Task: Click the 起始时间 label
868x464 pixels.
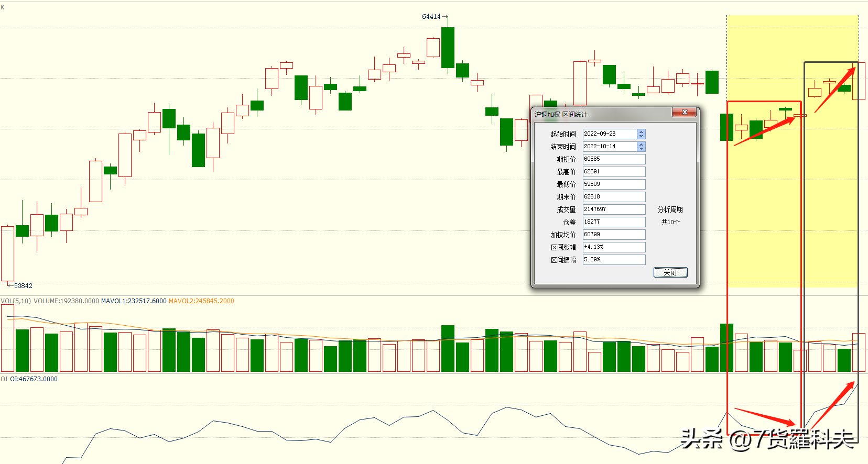Action: click(x=563, y=134)
